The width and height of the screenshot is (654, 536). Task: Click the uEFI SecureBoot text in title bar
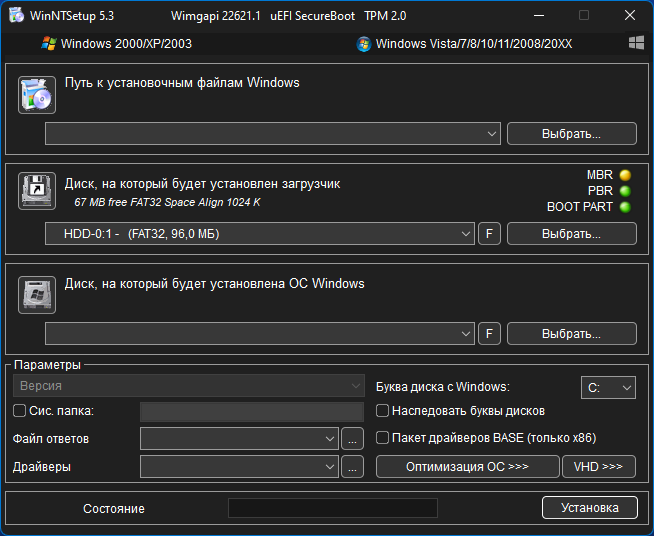pyautogui.click(x=312, y=16)
